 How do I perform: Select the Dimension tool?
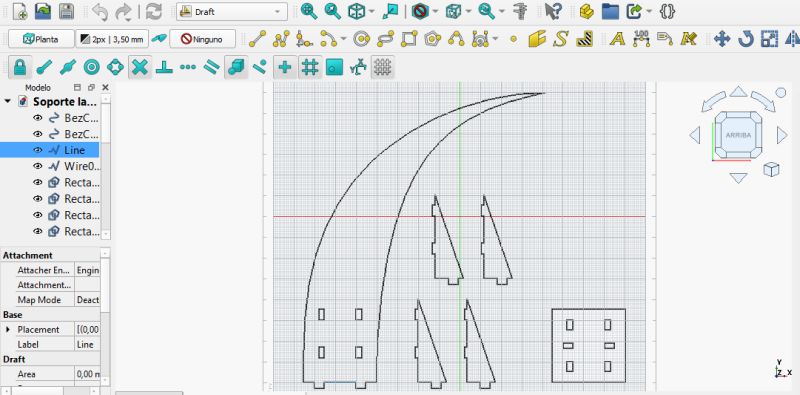pos(641,39)
